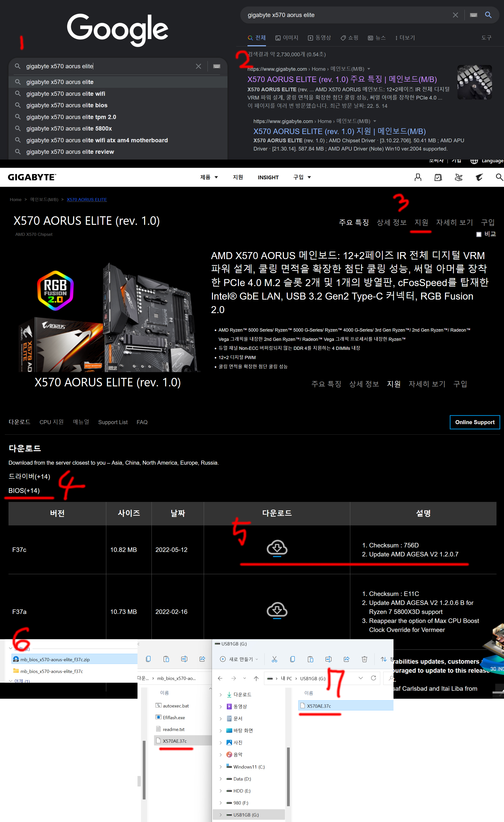Expand the 다운로드 folder tree node
This screenshot has width=504, height=822.
[x=220, y=694]
